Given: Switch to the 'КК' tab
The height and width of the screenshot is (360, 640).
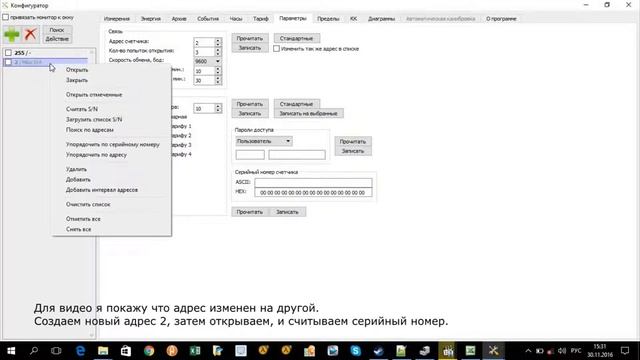Looking at the screenshot, I should point(353,19).
